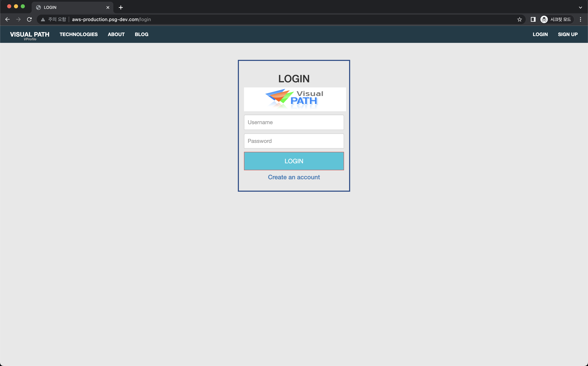Click the Visual Path logo image
The image size is (588, 366).
click(x=295, y=99)
